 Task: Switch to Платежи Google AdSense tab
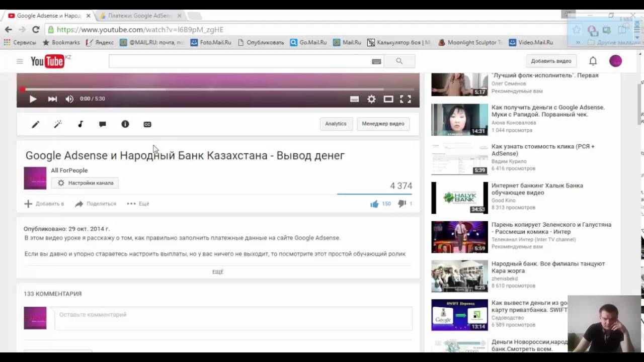[x=139, y=16]
